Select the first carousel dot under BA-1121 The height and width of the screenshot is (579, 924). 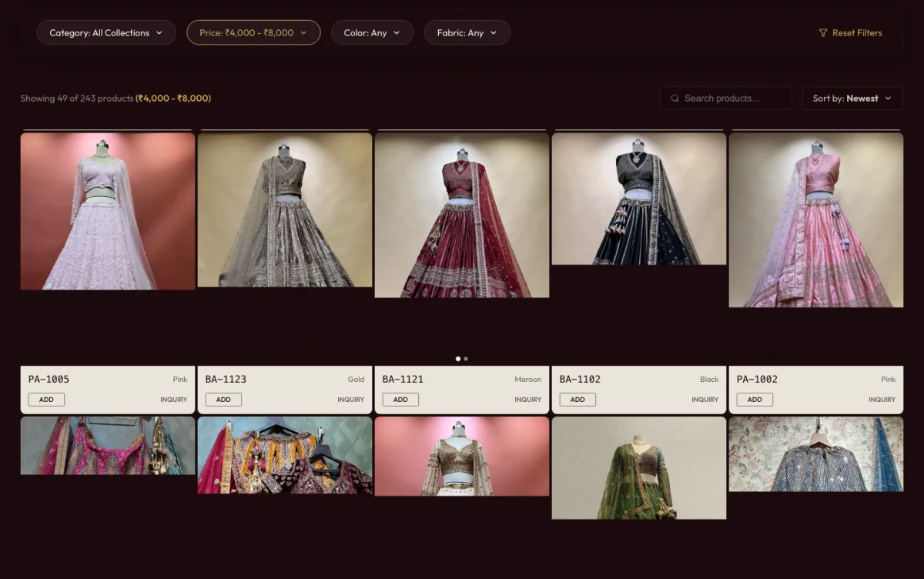458,359
